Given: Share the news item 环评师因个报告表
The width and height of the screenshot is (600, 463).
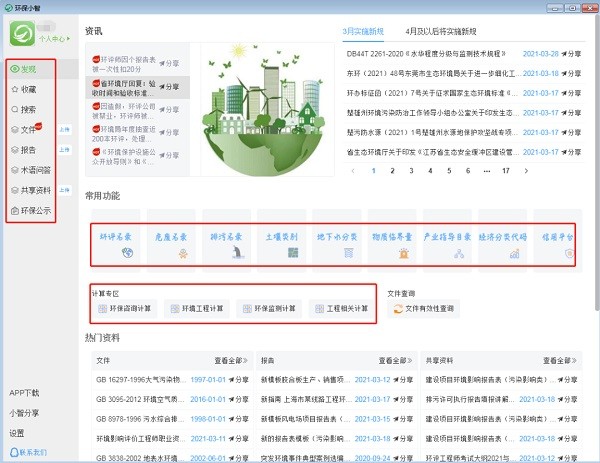Looking at the screenshot, I should tap(170, 64).
